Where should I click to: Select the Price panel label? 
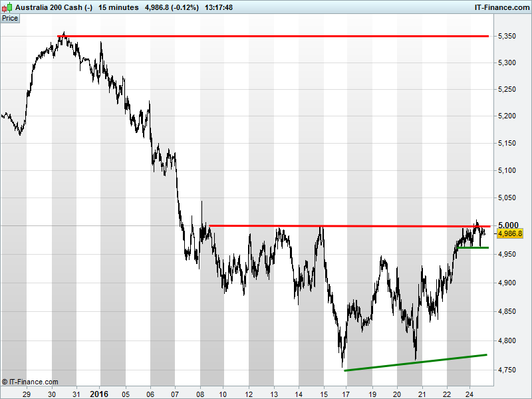(10, 19)
